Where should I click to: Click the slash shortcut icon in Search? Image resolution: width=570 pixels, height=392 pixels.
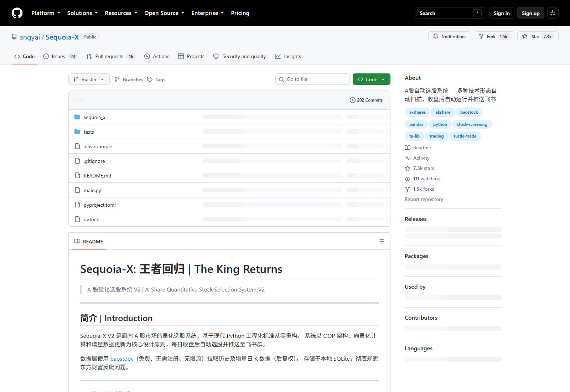(477, 13)
